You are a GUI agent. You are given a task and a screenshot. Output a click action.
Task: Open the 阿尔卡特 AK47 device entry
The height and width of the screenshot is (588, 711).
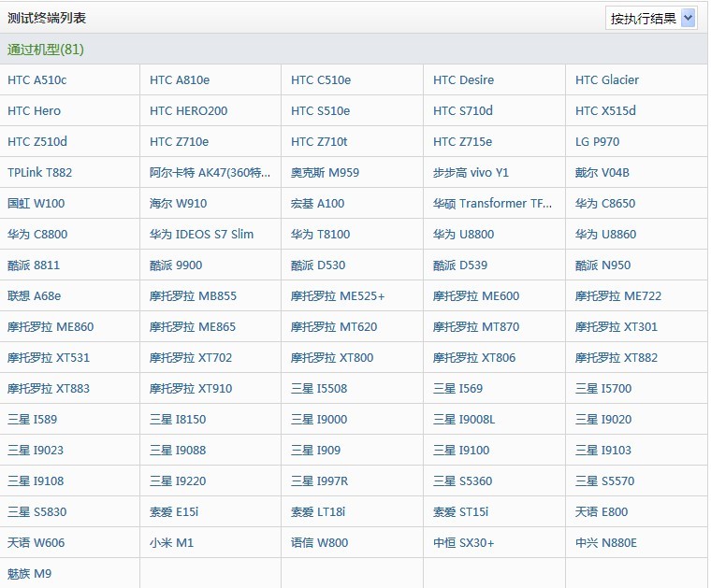click(210, 173)
